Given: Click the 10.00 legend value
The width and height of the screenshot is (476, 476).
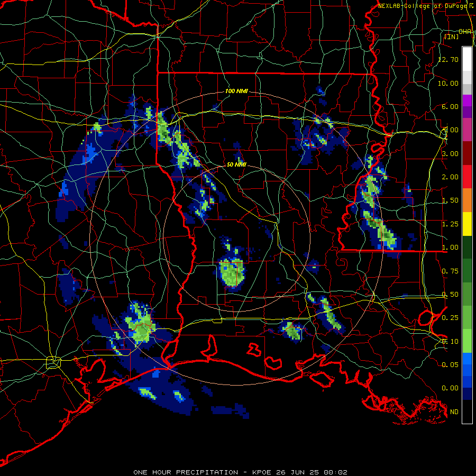Looking at the screenshot, I should 448,83.
